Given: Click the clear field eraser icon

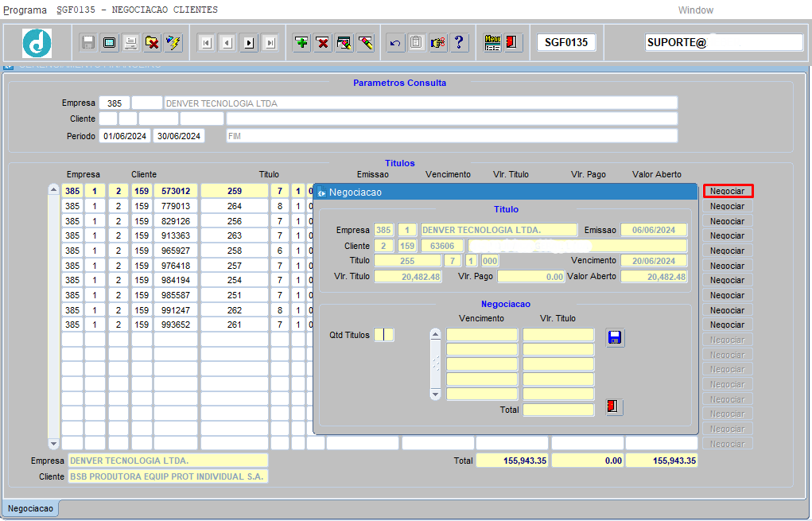Looking at the screenshot, I should (365, 42).
